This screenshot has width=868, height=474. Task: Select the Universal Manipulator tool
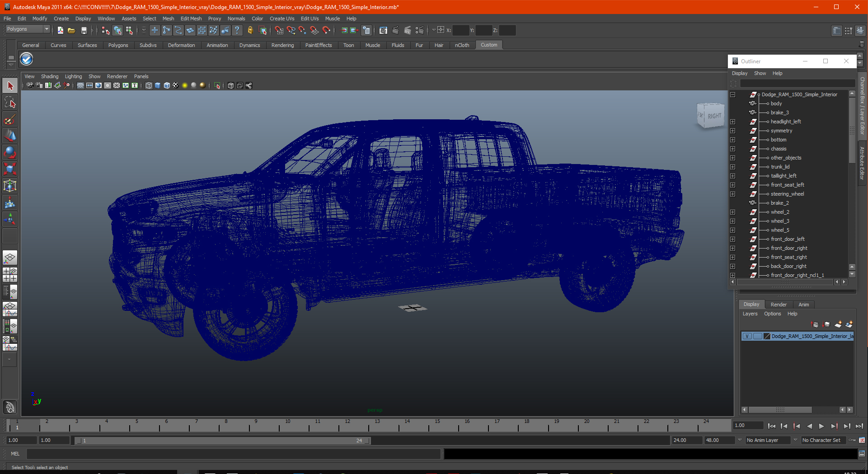(x=10, y=186)
